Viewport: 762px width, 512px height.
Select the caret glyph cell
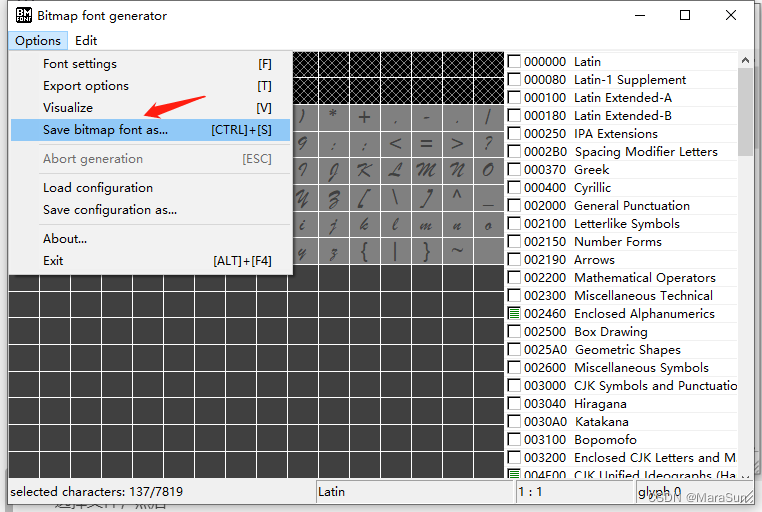458,197
